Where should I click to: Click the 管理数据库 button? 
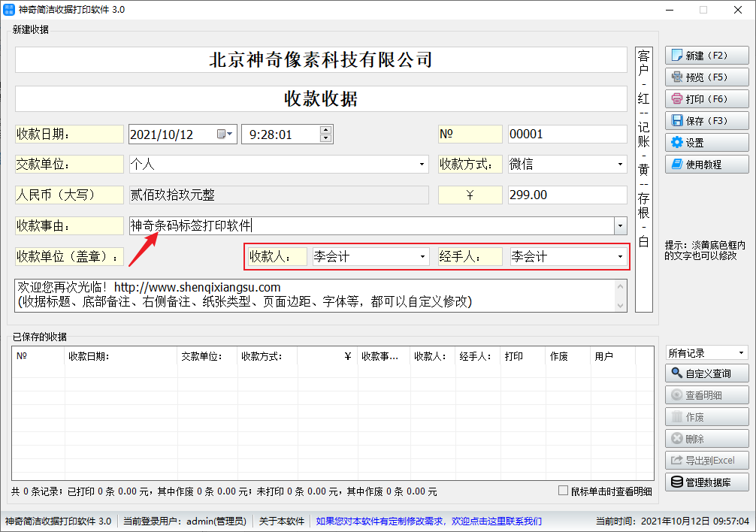tap(707, 482)
